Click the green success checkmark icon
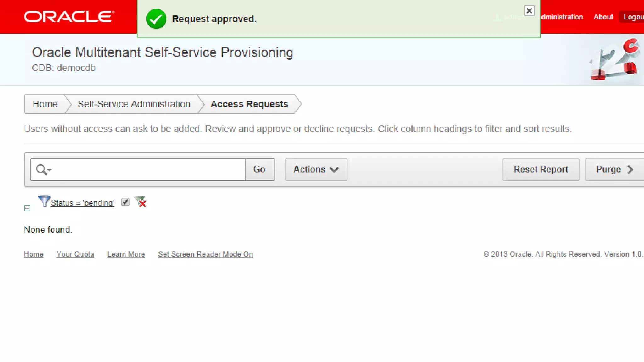 pos(156,19)
